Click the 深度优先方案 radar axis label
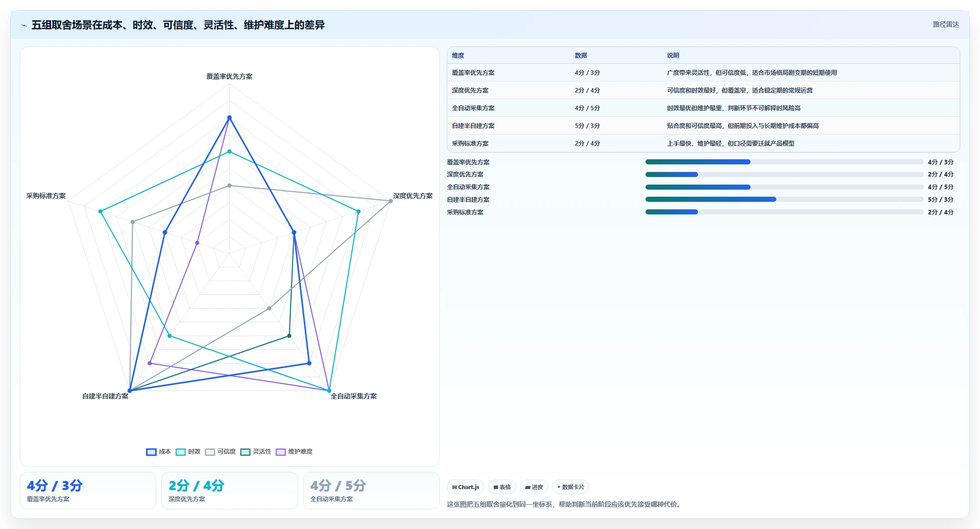Image resolution: width=980 pixels, height=529 pixels. click(x=413, y=196)
